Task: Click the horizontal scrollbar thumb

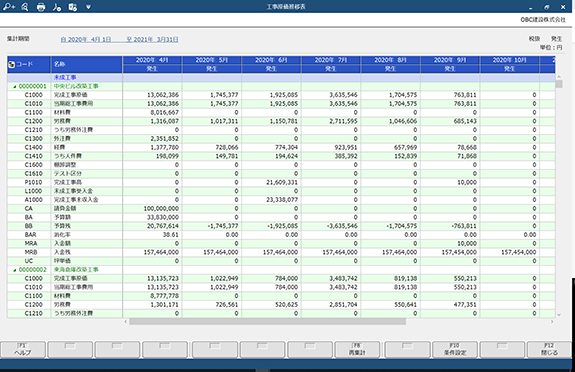Action: point(267,322)
